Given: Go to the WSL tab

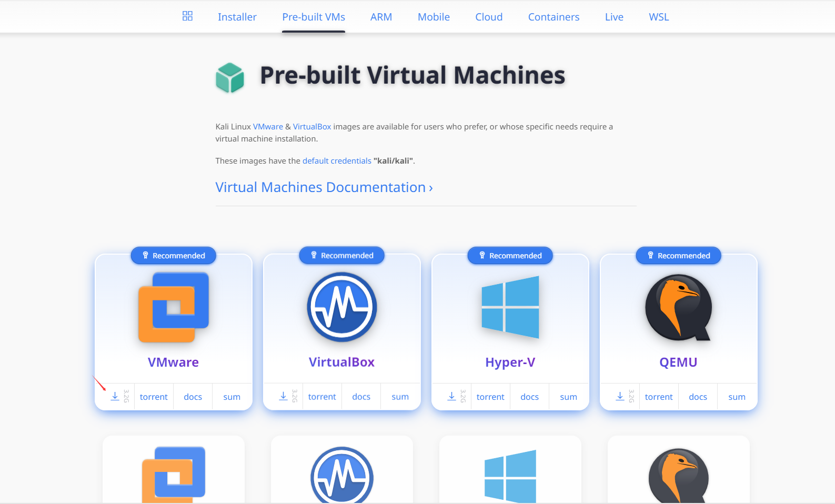Looking at the screenshot, I should point(659,17).
